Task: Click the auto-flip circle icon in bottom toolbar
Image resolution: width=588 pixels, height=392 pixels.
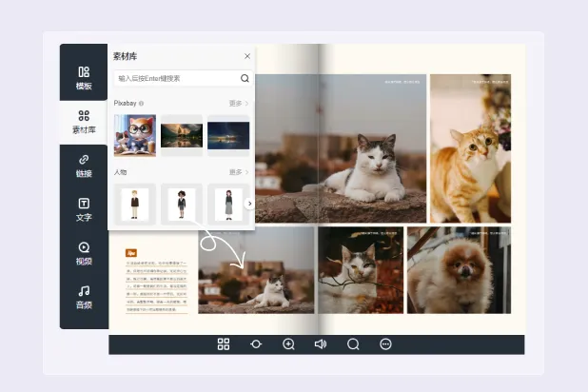Action: [x=256, y=344]
